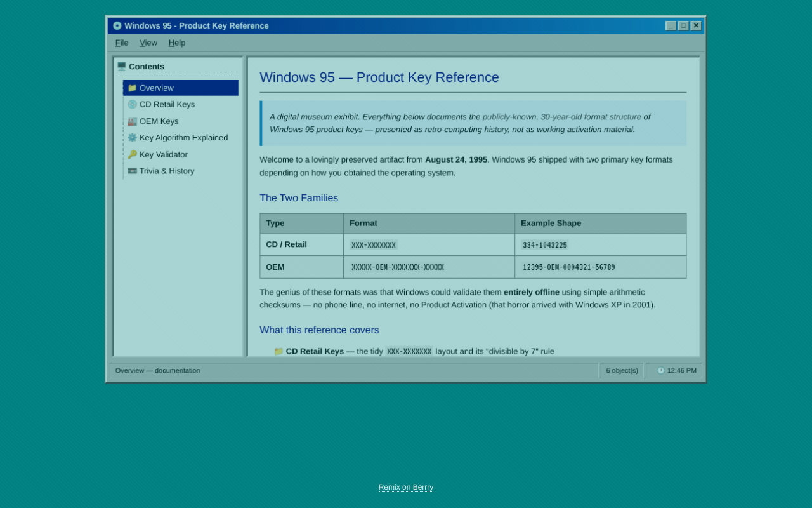Open Key Algorithm Explained

click(181, 138)
